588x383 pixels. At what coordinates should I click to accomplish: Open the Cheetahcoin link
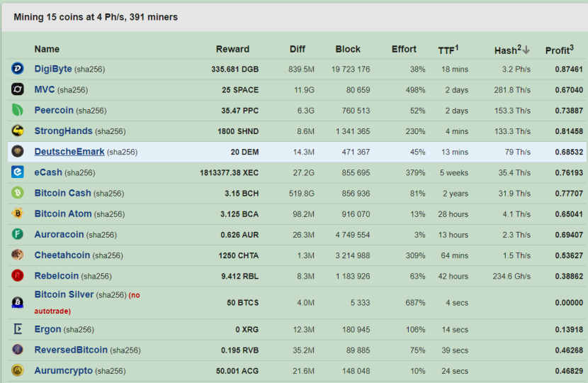tap(62, 255)
